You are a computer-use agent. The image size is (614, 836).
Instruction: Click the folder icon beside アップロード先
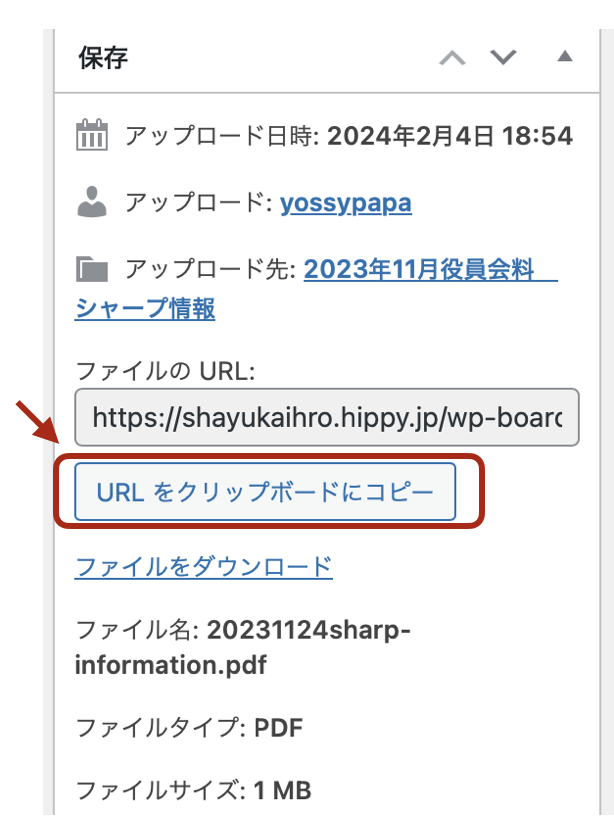tap(92, 269)
